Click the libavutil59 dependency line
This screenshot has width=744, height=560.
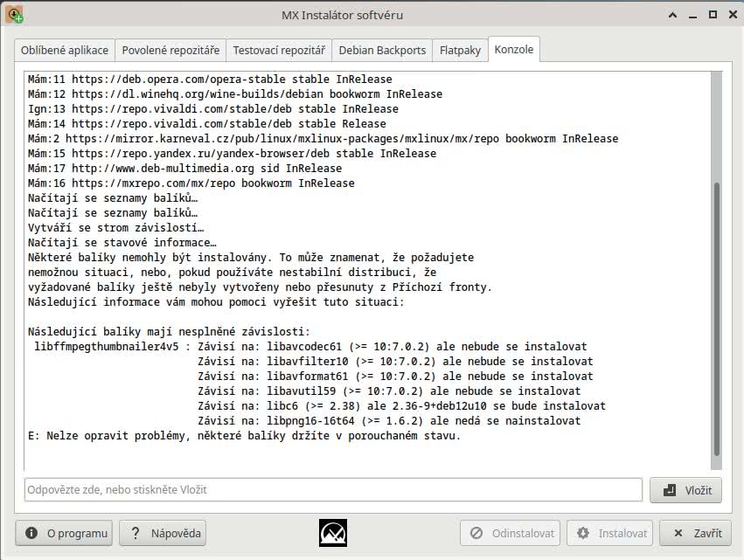[389, 391]
